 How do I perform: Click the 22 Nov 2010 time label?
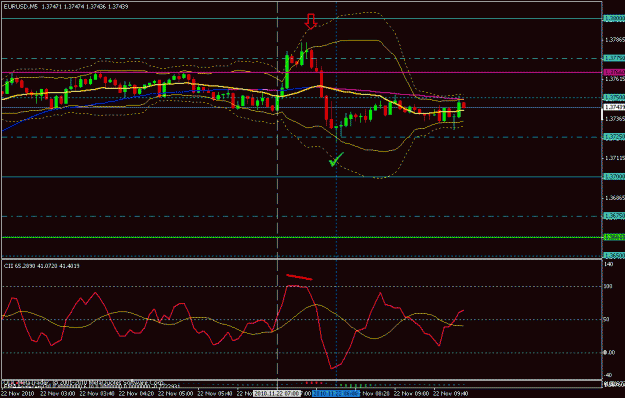18,394
